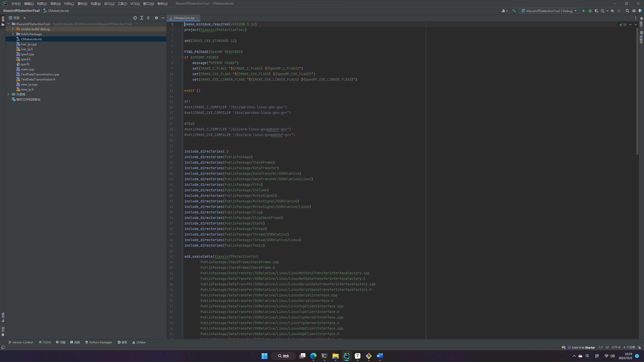Click the tabnine Starter status icon
Image resolution: width=644 pixels, height=362 pixels.
[581, 347]
